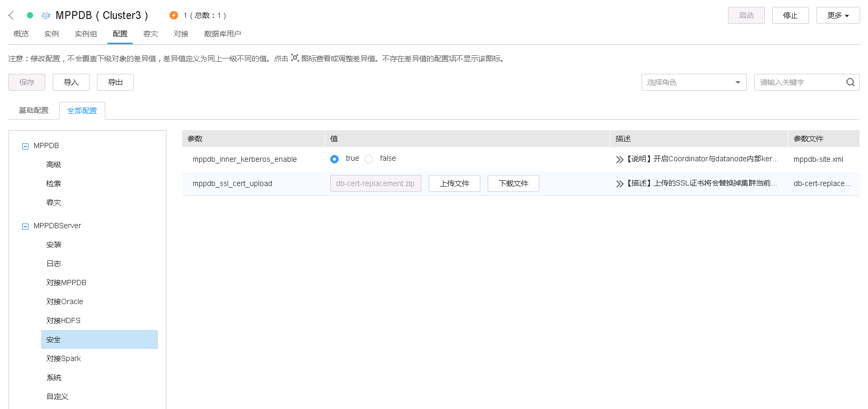868x409 pixels.
Task: Click the Stop service button
Action: coord(790,15)
